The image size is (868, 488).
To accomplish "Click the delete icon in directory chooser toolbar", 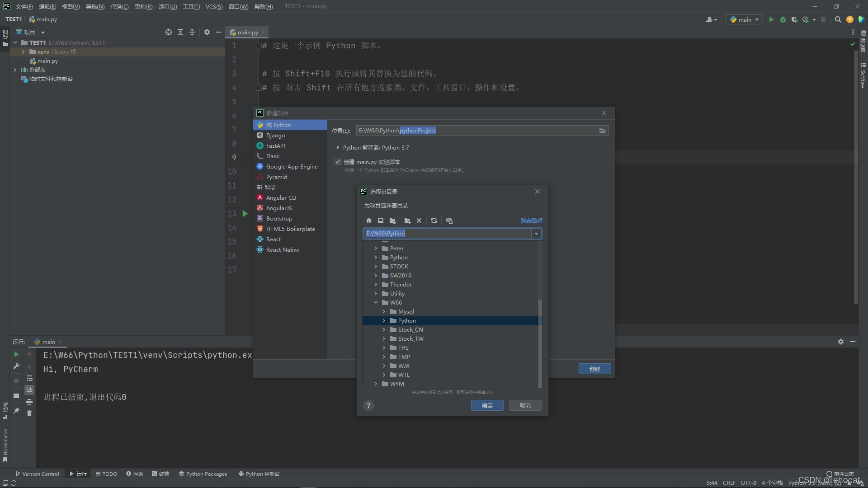I will [x=419, y=221].
